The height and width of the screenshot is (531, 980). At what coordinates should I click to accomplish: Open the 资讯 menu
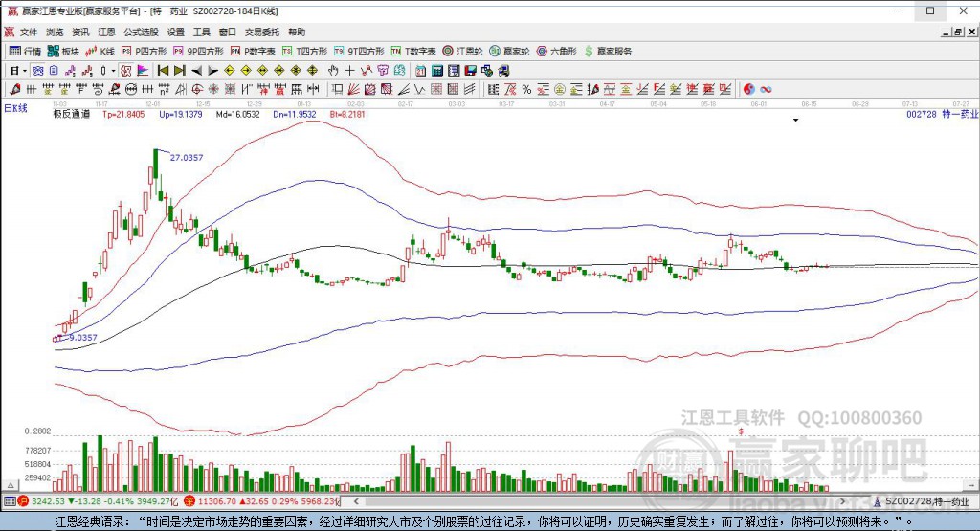pos(80,32)
